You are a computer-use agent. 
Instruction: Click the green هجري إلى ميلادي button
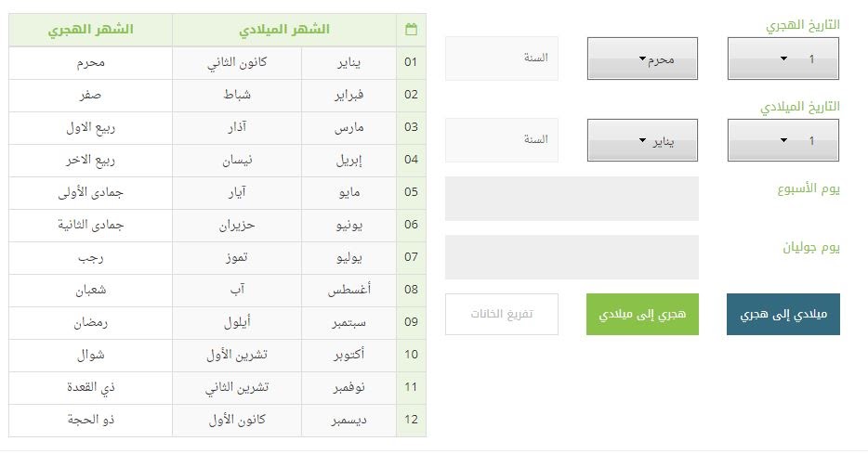pyautogui.click(x=642, y=314)
